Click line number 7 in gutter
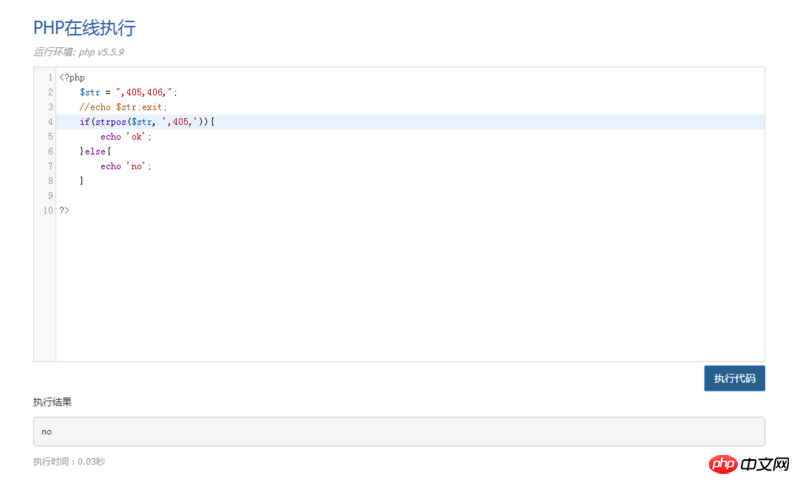The width and height of the screenshot is (800, 484). tap(49, 166)
